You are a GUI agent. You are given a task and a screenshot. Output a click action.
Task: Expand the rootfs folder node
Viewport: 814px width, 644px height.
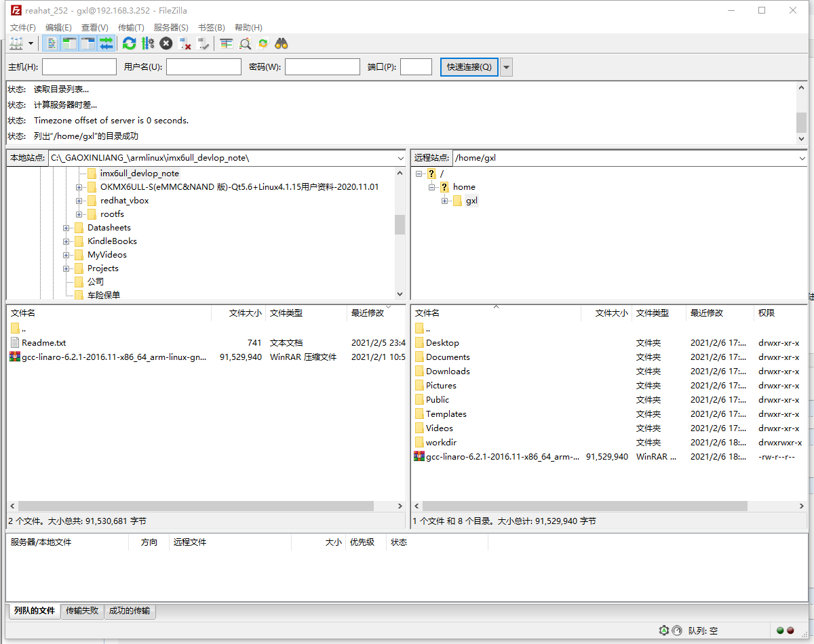79,214
